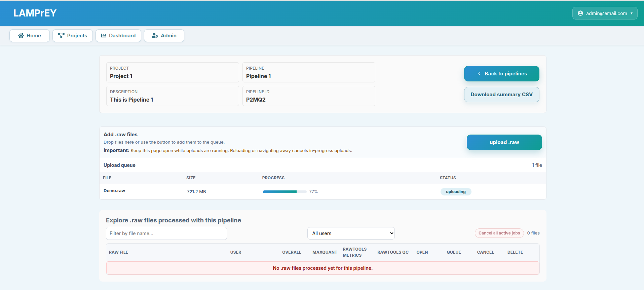Open the Projects tab

[x=73, y=36]
